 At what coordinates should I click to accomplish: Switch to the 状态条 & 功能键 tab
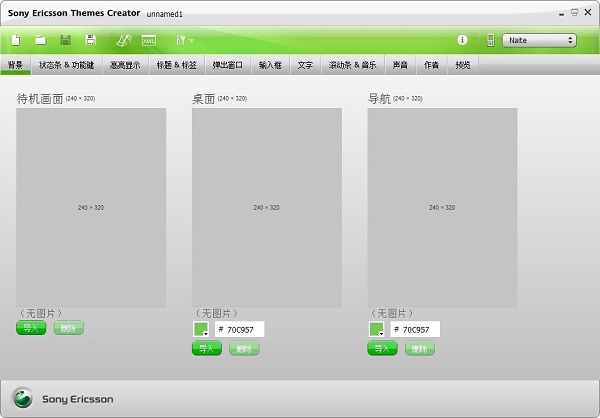coord(67,65)
